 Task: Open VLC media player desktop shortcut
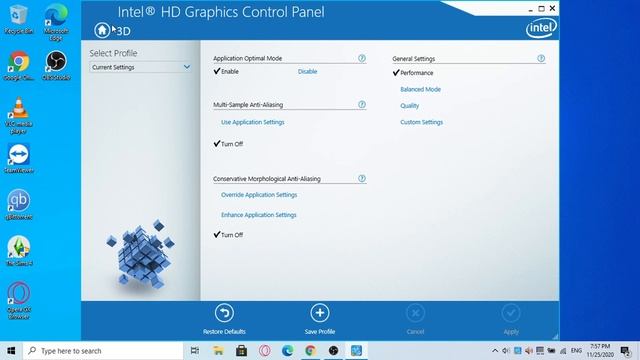[18, 116]
